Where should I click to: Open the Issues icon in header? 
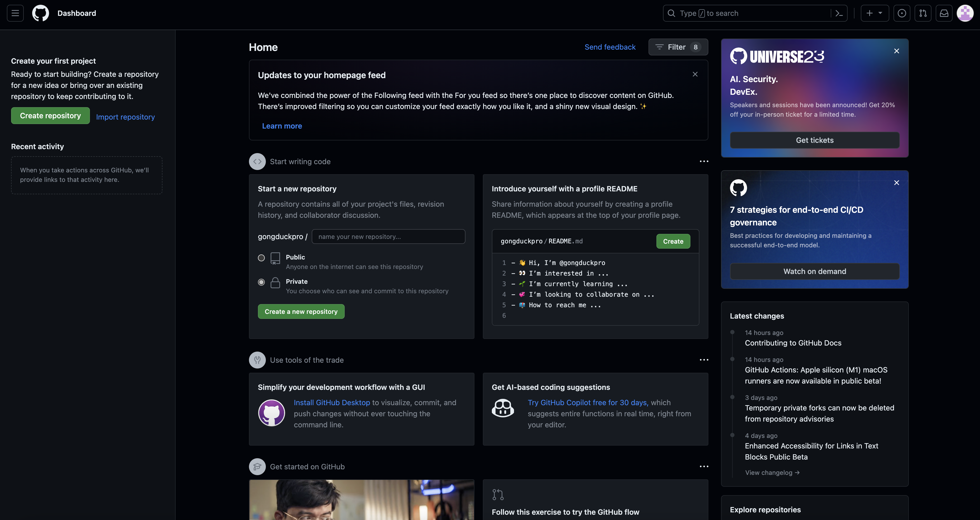(x=902, y=13)
